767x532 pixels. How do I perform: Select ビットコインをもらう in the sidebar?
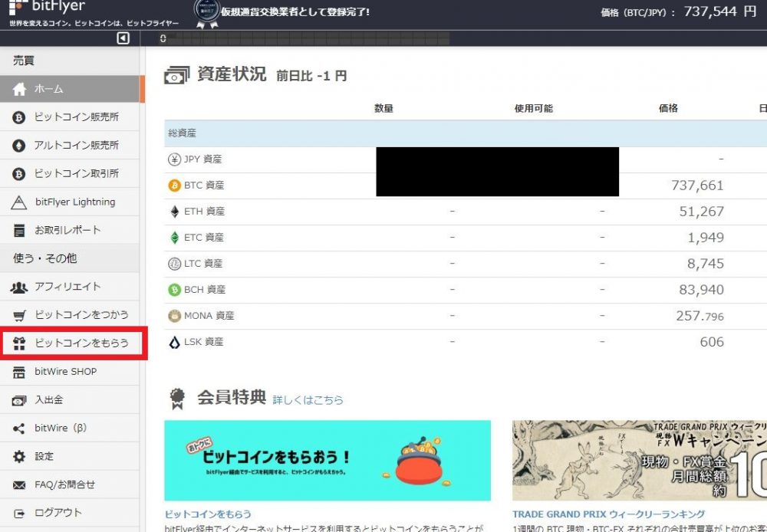72,343
